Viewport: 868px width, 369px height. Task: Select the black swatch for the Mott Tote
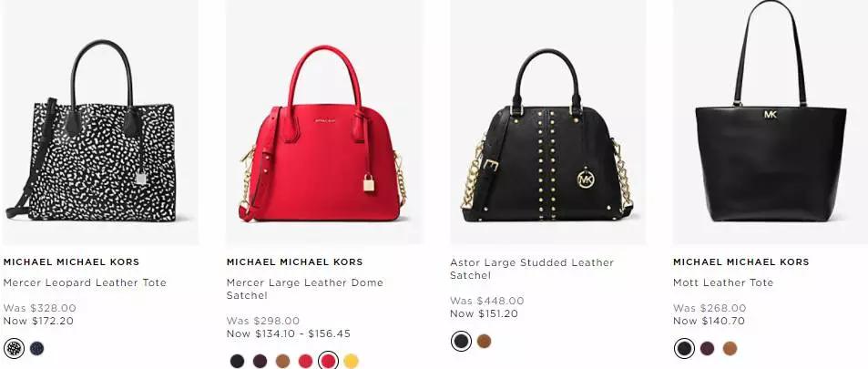(684, 348)
